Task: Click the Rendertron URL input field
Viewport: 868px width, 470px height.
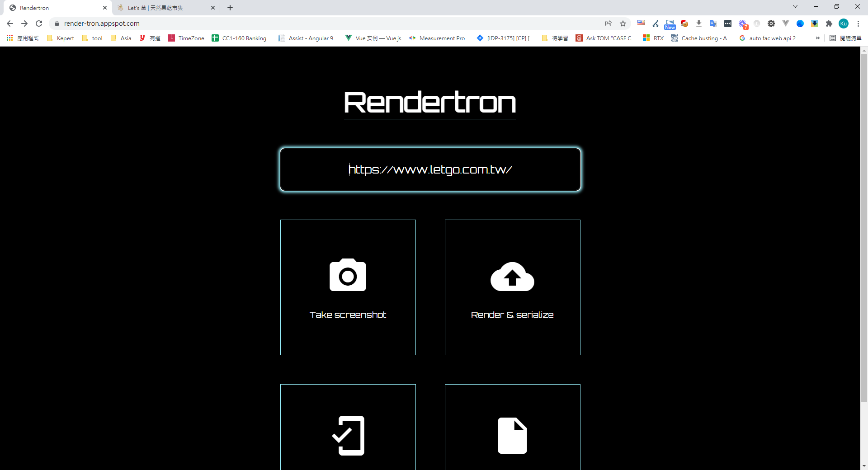Action: [430, 169]
